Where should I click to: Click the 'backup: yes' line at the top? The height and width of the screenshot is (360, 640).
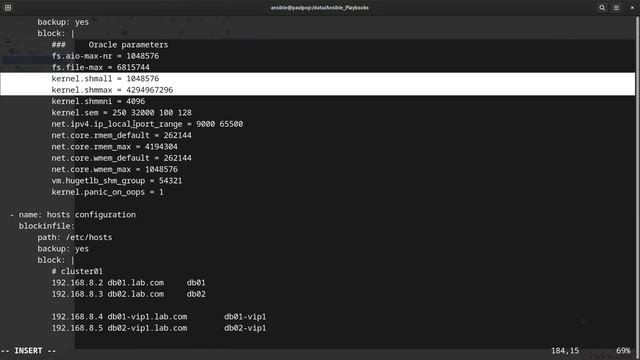point(63,22)
